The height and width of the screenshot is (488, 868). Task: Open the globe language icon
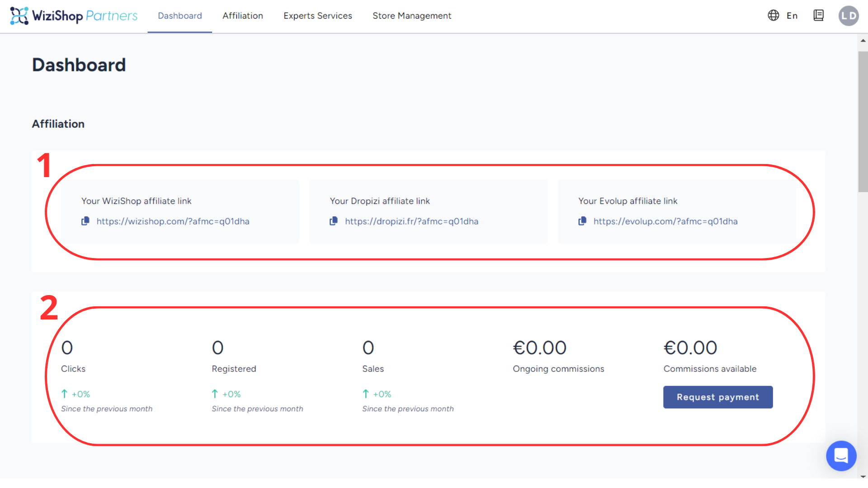coord(774,15)
